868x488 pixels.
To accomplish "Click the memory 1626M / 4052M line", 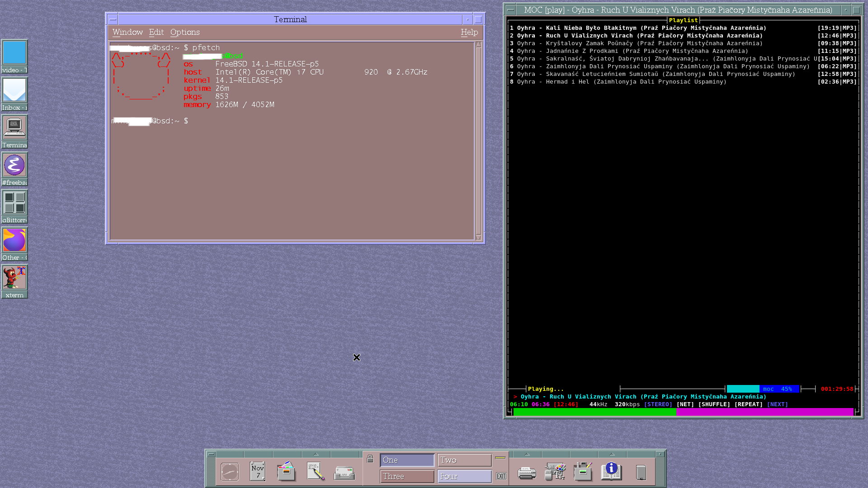I will [229, 105].
